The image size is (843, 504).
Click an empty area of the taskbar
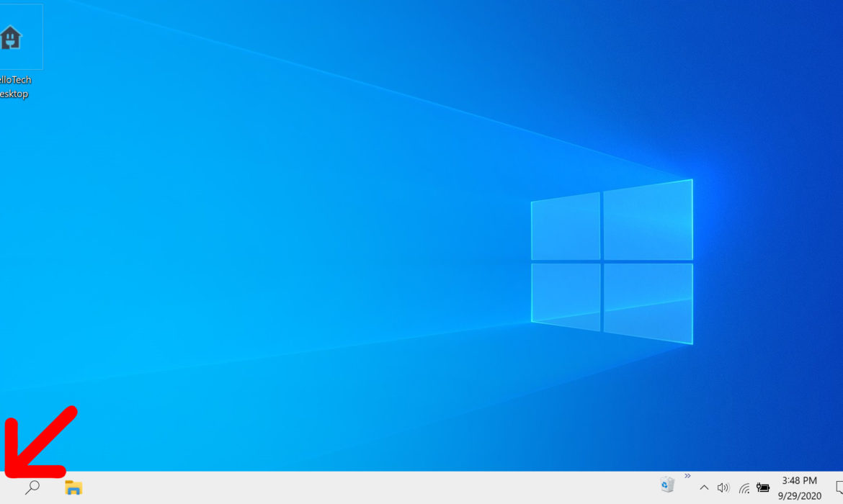(360, 488)
